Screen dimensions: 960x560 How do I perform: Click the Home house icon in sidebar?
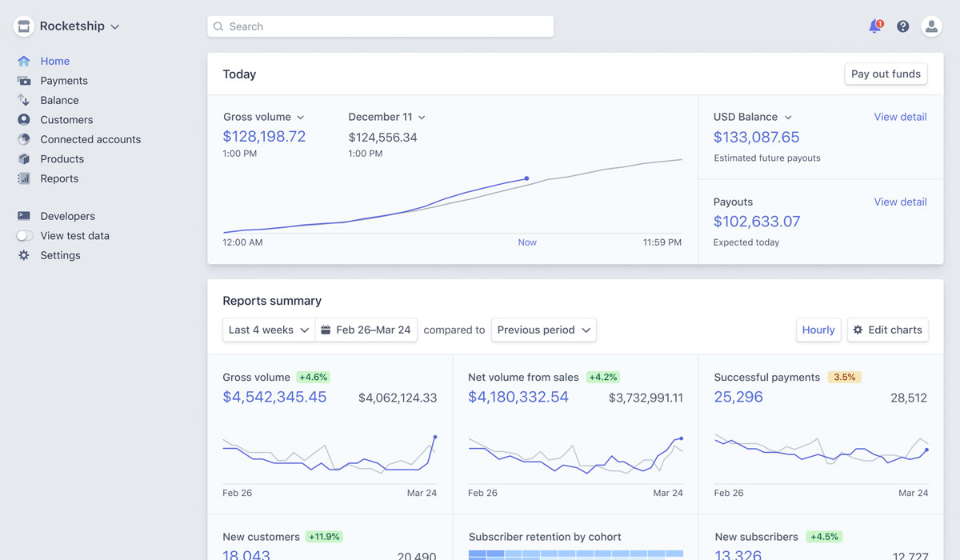[x=24, y=61]
